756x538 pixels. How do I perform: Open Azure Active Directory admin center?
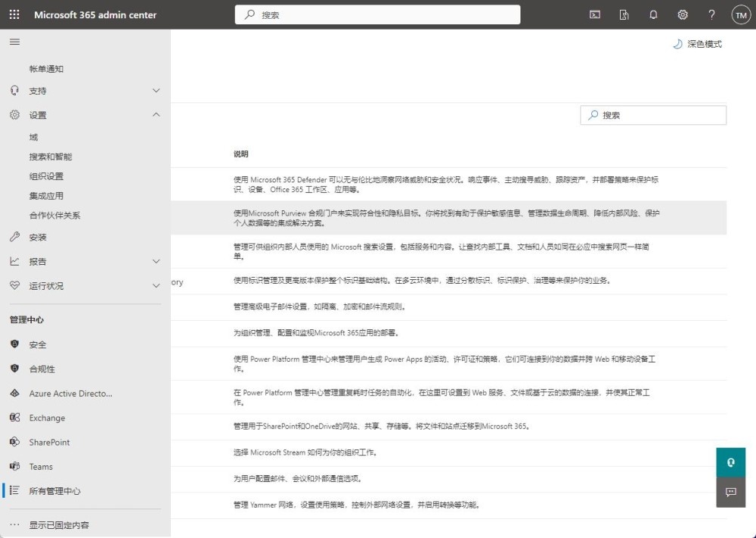coord(70,393)
